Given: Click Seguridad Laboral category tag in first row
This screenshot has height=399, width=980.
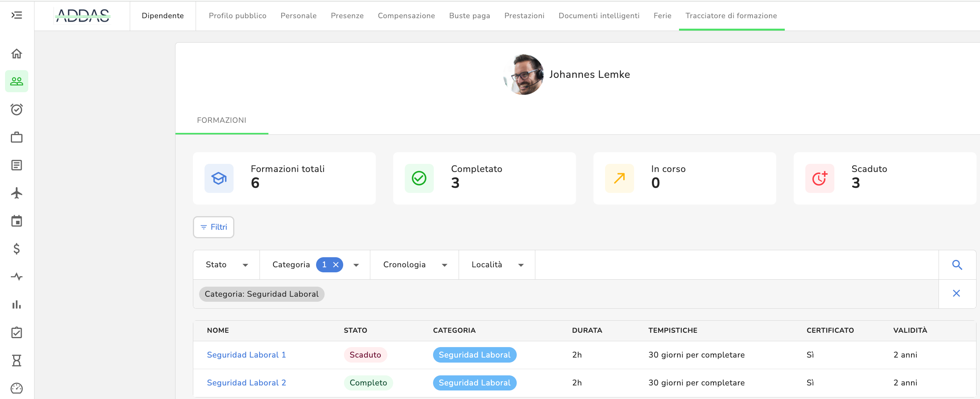Looking at the screenshot, I should pos(475,355).
